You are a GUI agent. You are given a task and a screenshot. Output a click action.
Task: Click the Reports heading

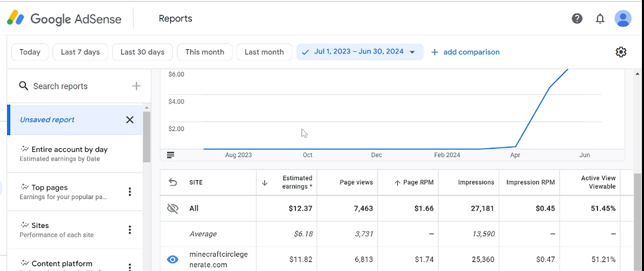tap(175, 19)
